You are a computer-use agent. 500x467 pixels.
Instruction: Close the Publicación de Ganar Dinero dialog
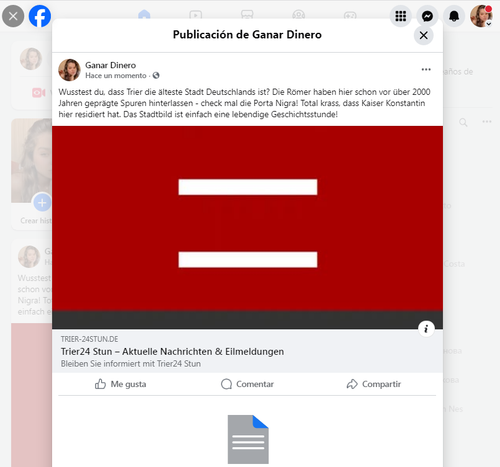[x=423, y=35]
